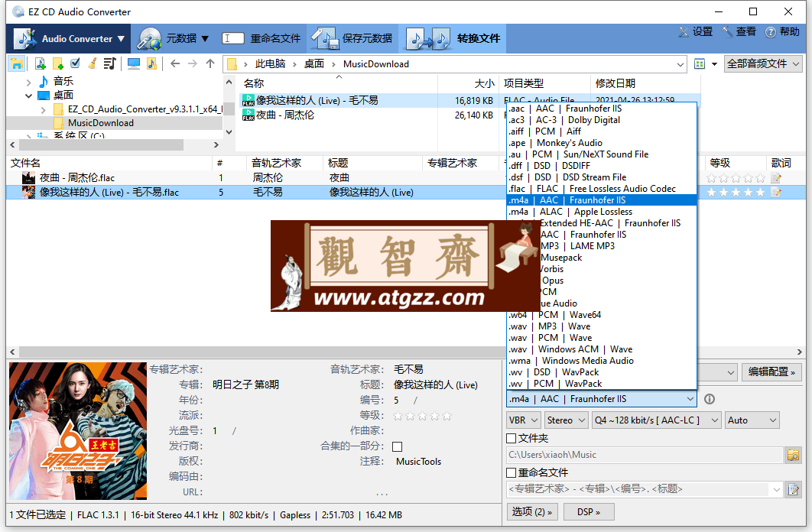Click lyrics icon on 像我这样的人 row
This screenshot has width=812, height=532.
(x=776, y=193)
